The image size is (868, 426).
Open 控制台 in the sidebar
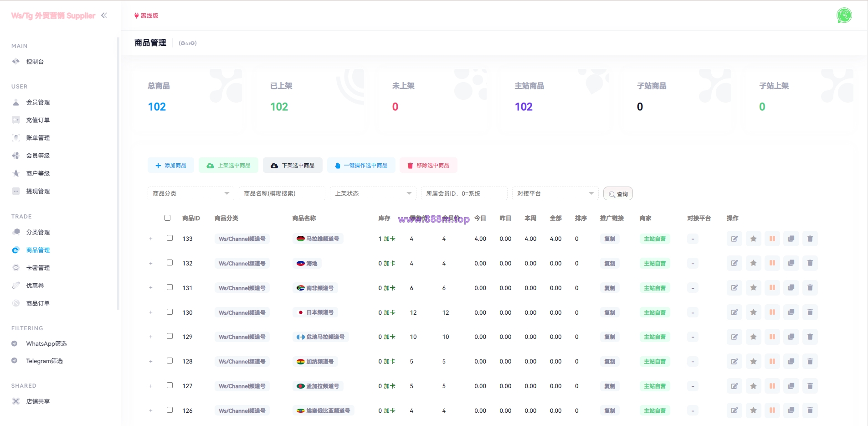(x=35, y=62)
